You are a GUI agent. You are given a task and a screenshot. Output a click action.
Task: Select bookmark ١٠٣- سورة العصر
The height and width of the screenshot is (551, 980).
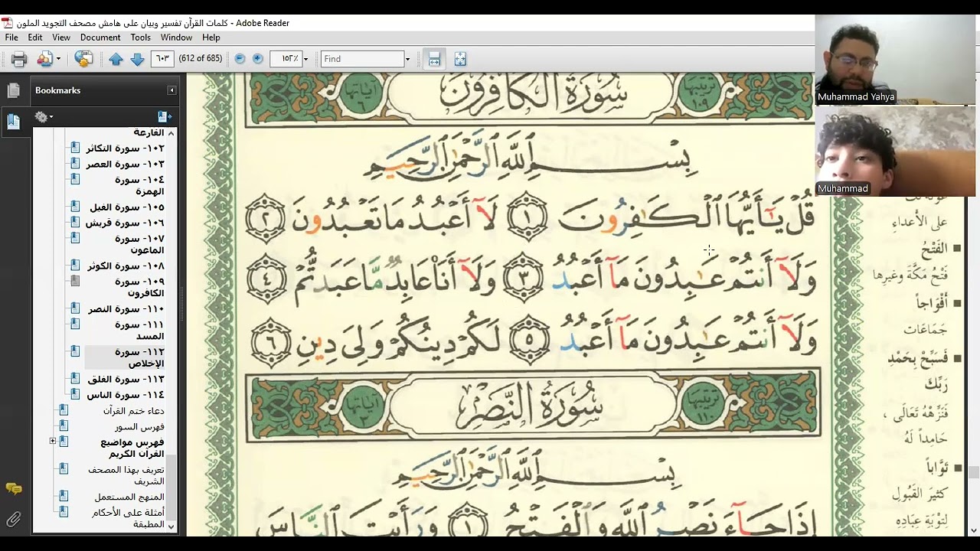click(125, 164)
